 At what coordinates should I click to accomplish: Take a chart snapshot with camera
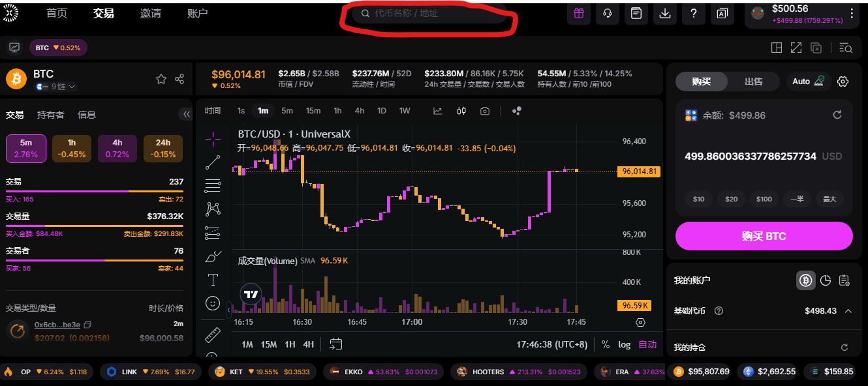coord(485,111)
